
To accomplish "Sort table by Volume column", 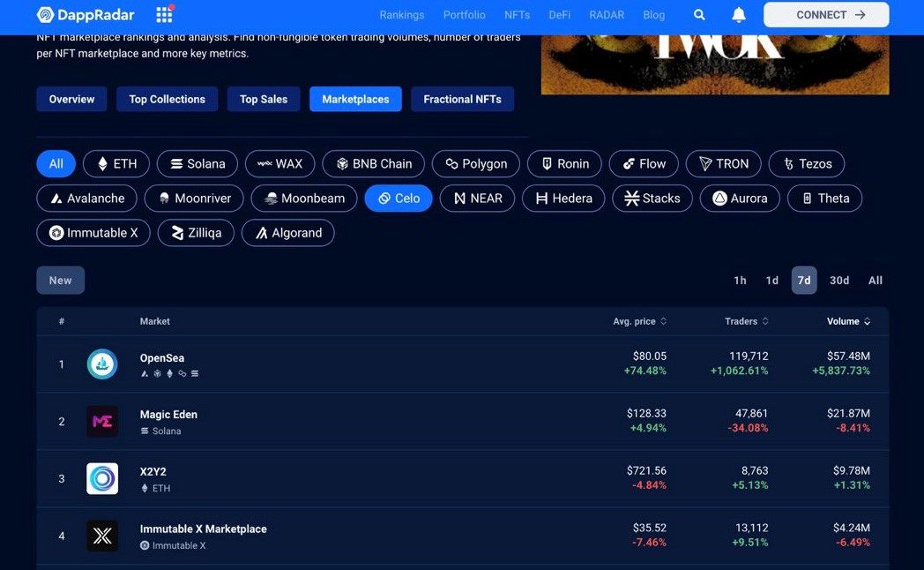I will (x=848, y=321).
